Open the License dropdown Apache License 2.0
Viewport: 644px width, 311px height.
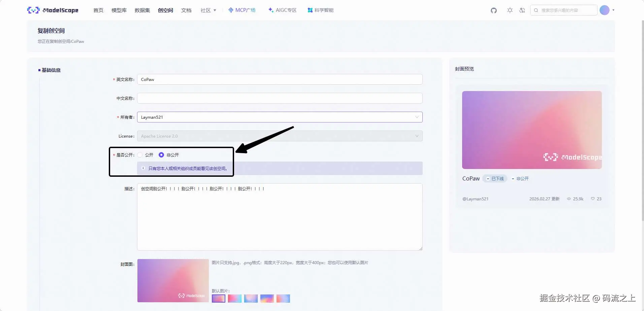pyautogui.click(x=280, y=136)
